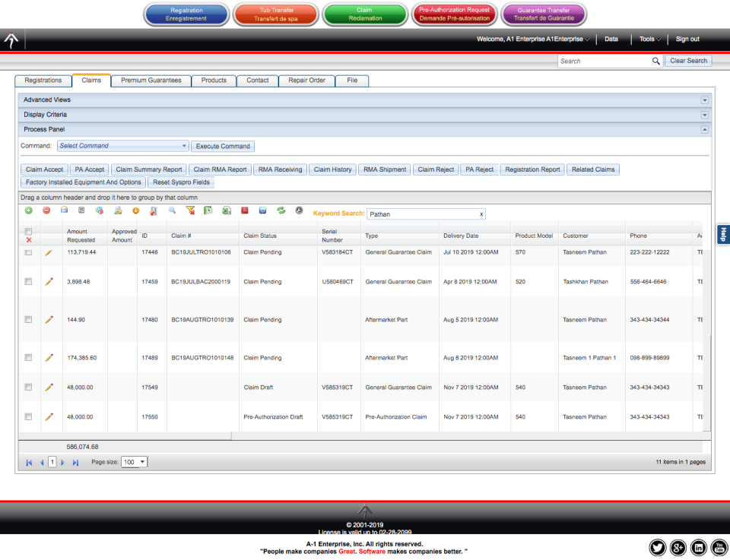
Task: Open the Page size dropdown
Action: (x=134, y=462)
